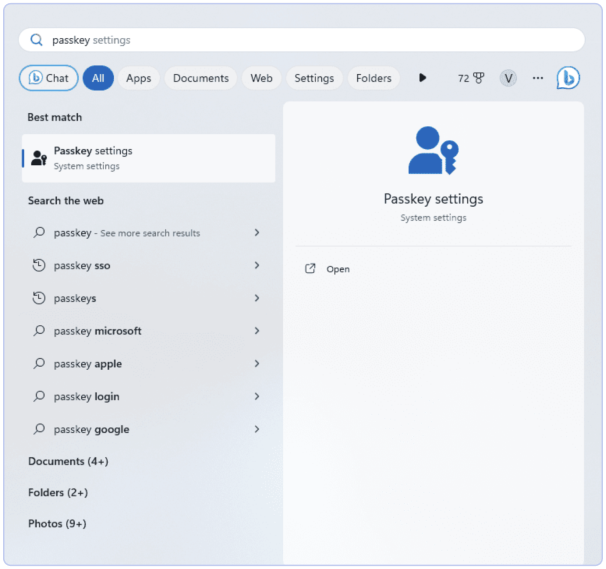Click the play arrow for more filters
The width and height of the screenshot is (606, 569).
[422, 78]
